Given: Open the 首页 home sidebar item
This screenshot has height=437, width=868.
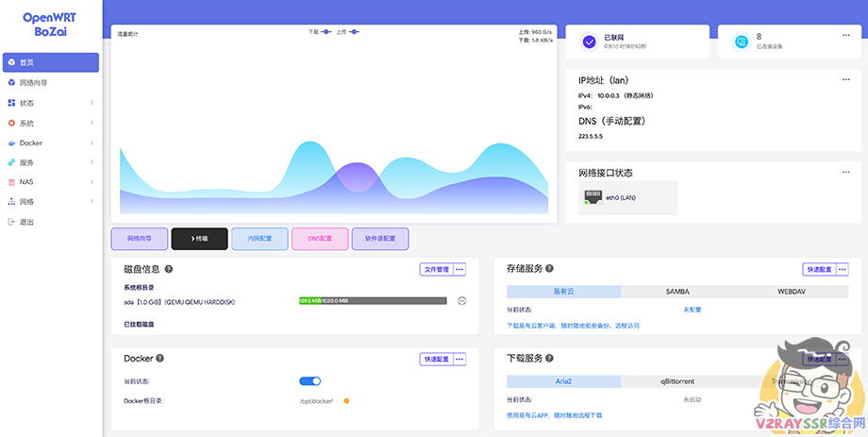Looking at the screenshot, I should pyautogui.click(x=50, y=62).
